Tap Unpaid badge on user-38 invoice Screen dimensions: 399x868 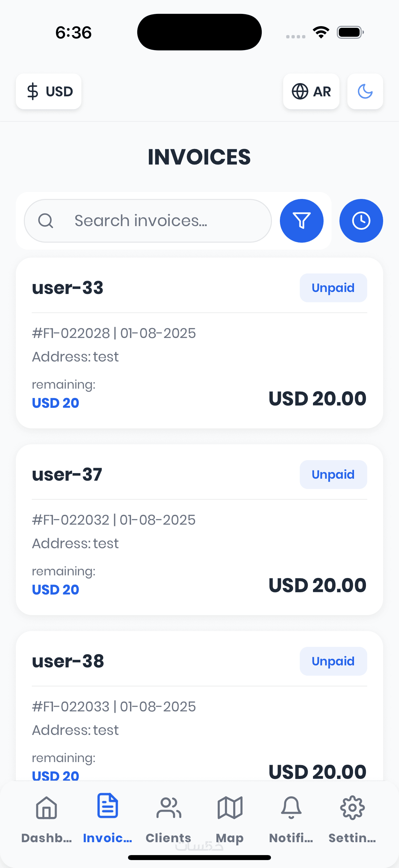click(x=333, y=661)
